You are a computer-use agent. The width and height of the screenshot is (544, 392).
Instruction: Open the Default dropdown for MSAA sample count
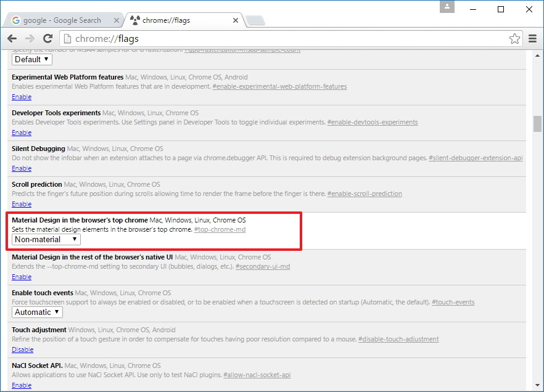tap(32, 59)
